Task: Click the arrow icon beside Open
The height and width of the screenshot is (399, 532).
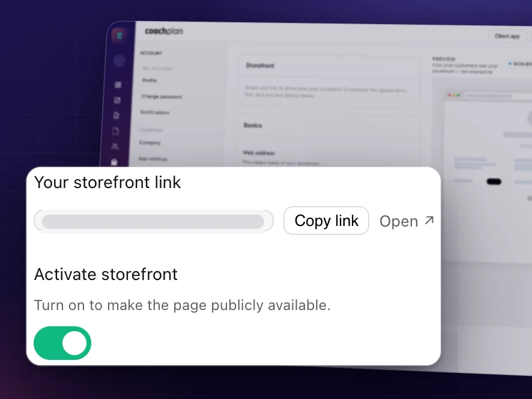Action: coord(429,221)
